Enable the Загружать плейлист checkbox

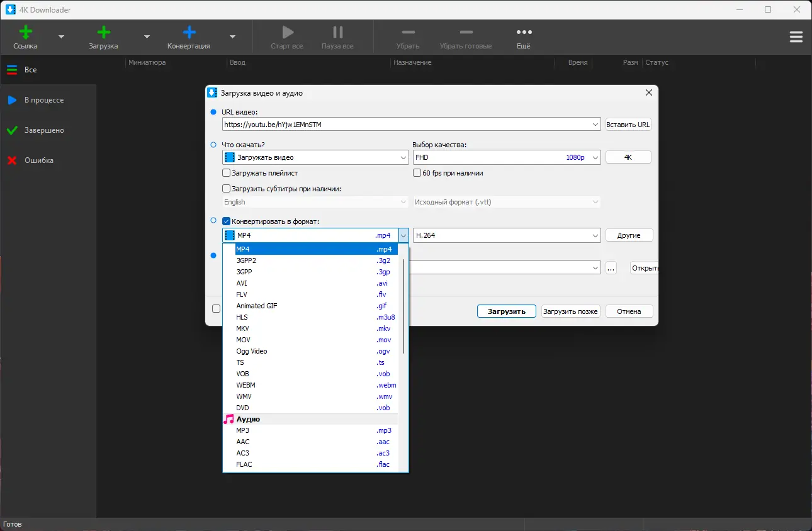pyautogui.click(x=227, y=173)
